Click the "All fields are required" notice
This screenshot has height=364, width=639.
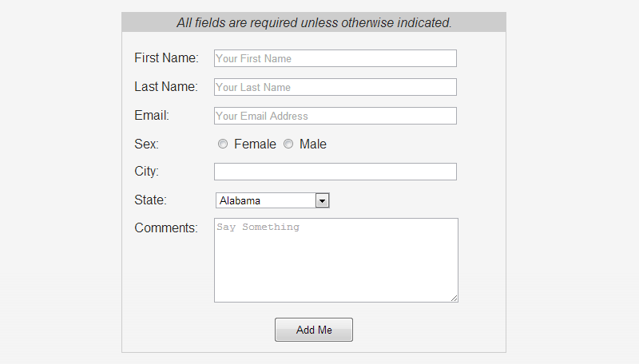[314, 22]
